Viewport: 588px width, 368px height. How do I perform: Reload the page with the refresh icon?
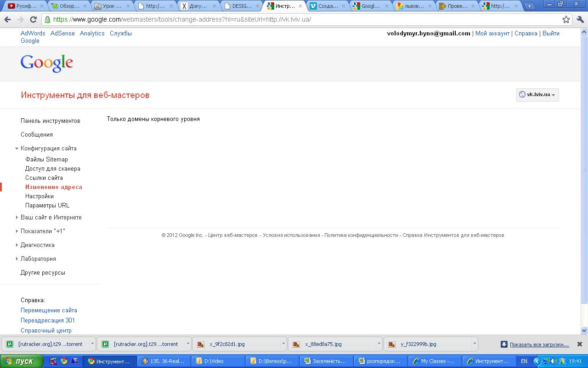click(x=33, y=20)
